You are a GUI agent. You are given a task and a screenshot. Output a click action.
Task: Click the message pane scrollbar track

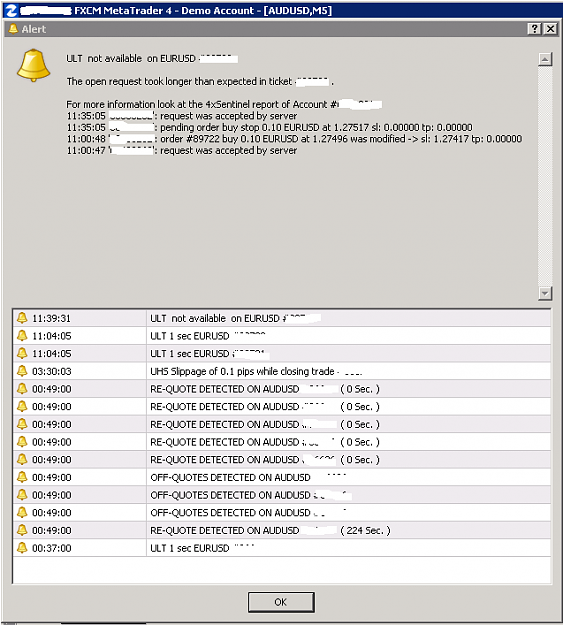(545, 176)
